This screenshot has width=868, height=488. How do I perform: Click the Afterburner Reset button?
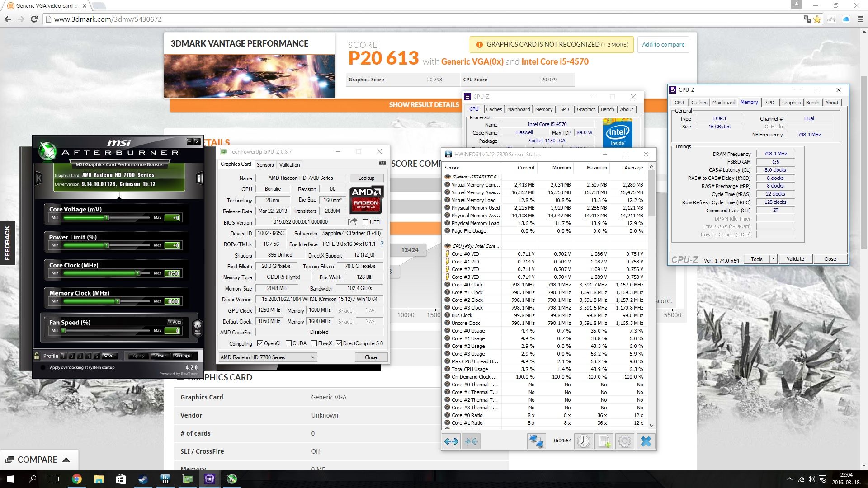pos(160,356)
